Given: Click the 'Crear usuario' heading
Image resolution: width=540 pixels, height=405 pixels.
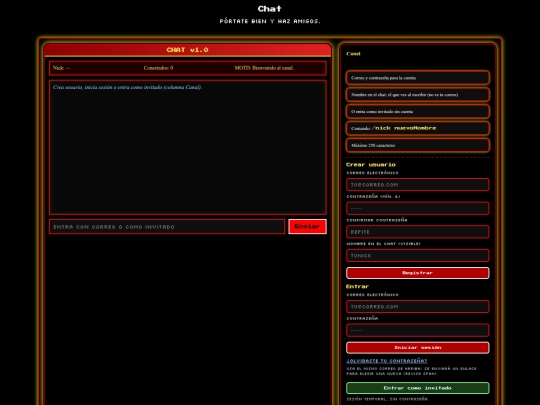Looking at the screenshot, I should [371, 165].
